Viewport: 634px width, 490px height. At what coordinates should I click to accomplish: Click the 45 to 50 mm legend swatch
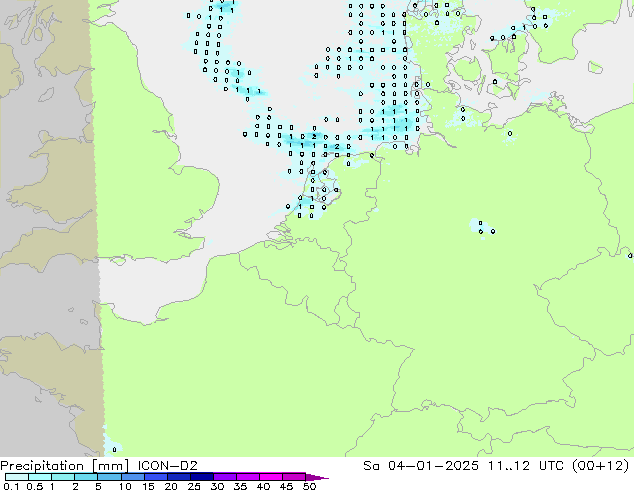[294, 477]
